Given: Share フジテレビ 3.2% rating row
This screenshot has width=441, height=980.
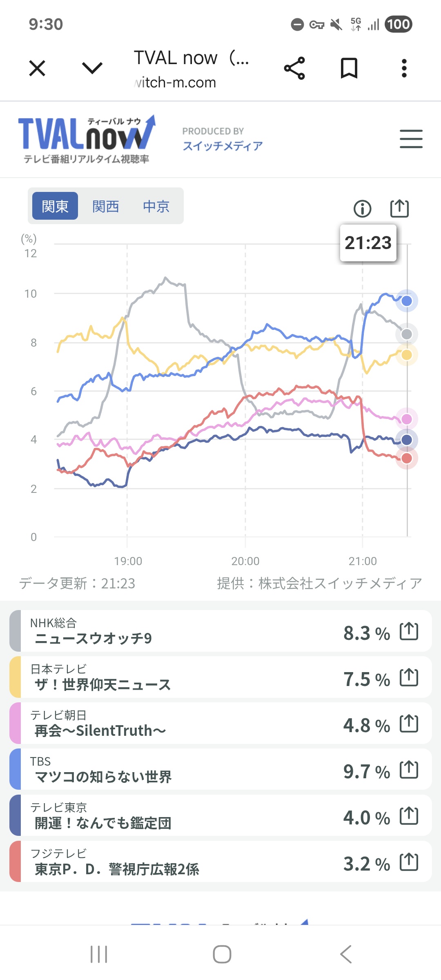Looking at the screenshot, I should pos(409,862).
